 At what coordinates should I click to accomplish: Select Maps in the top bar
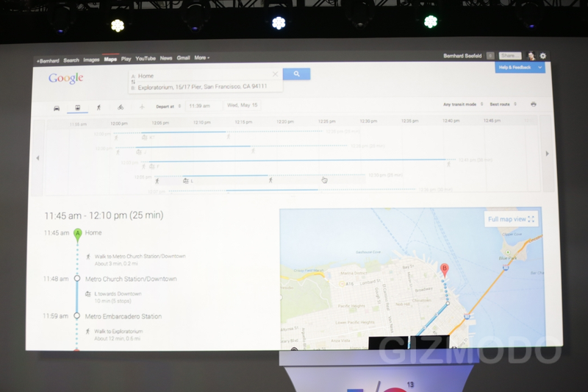pos(110,60)
